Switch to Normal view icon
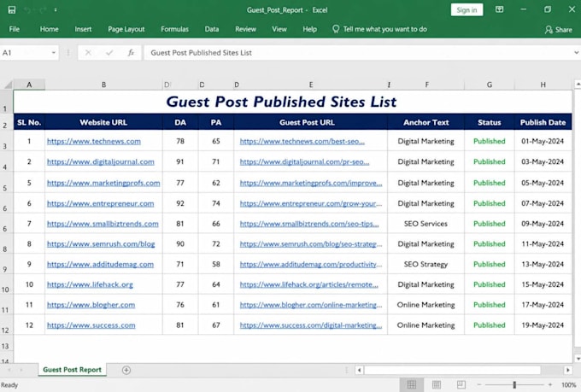Viewport: 581px width, 392px height. click(412, 384)
